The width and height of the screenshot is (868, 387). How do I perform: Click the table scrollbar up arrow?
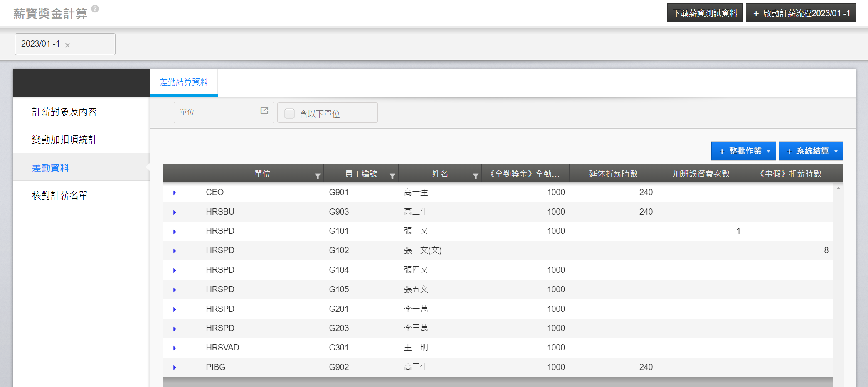tap(838, 189)
